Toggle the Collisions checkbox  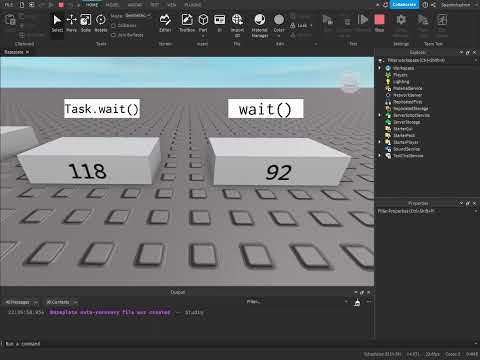[113, 26]
